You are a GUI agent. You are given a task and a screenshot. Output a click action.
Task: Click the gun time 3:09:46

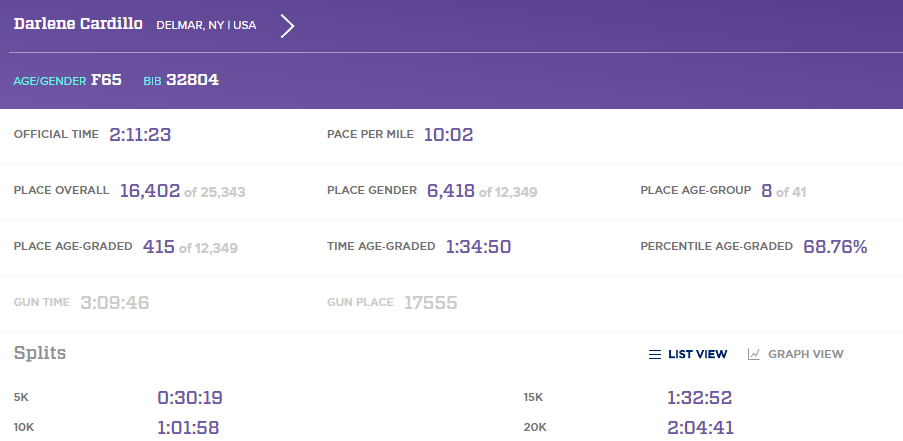tap(114, 302)
